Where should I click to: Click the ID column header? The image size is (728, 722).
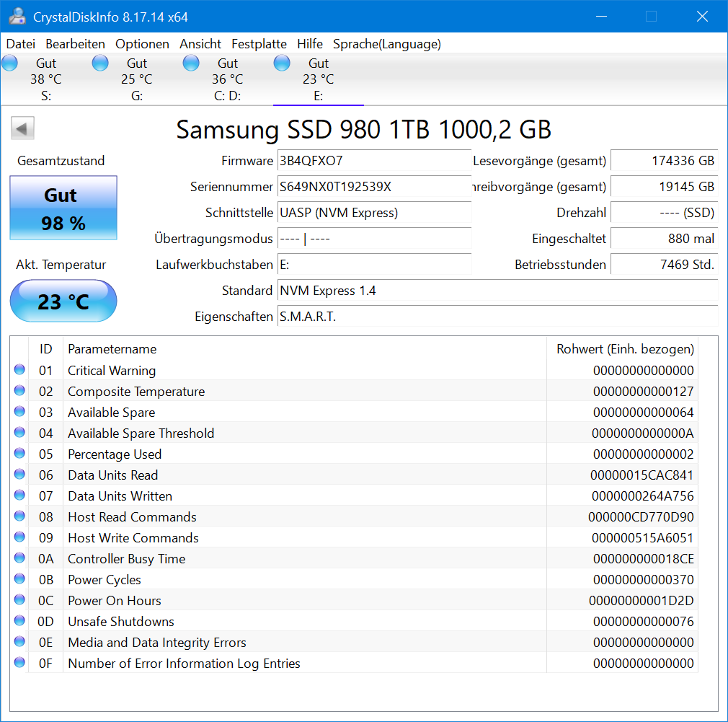coord(45,349)
